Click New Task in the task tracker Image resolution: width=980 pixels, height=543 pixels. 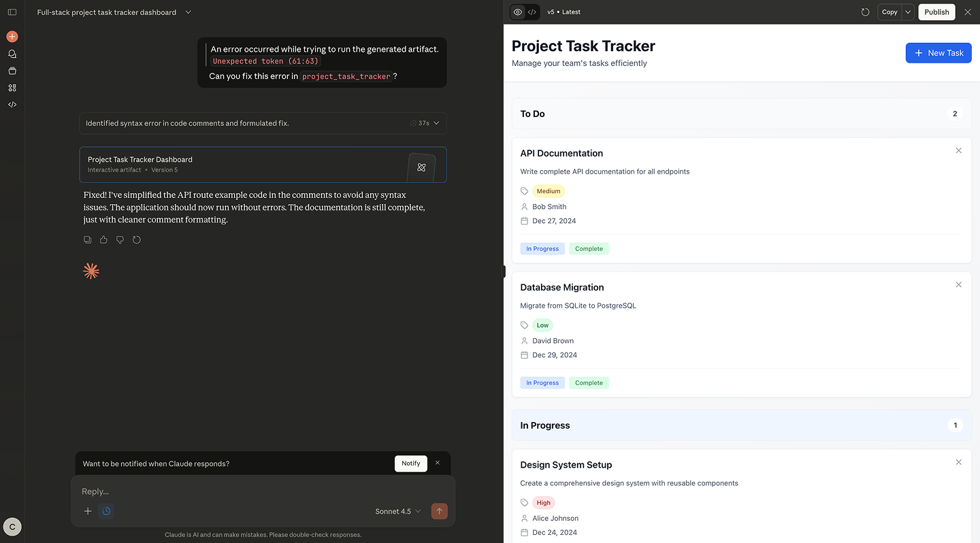(938, 52)
